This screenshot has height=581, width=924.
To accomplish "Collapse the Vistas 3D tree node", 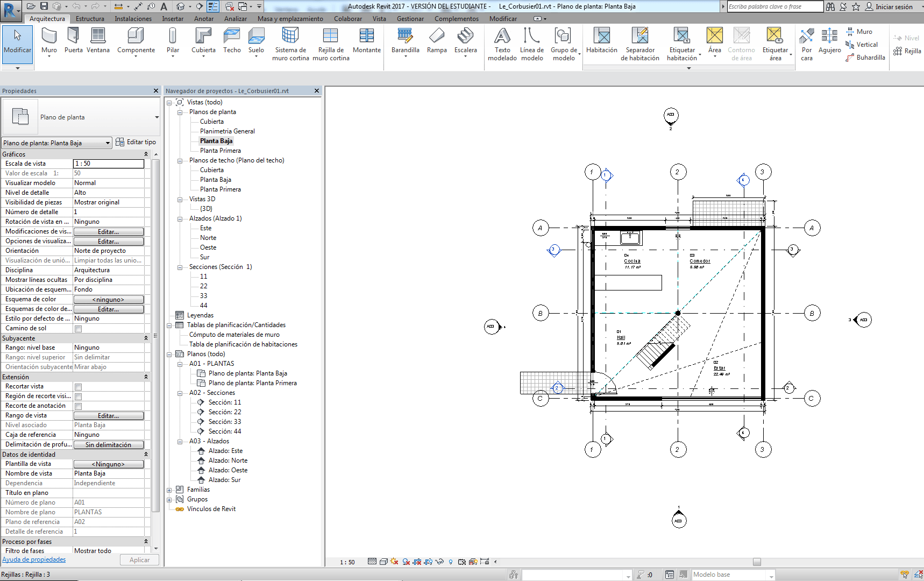I will click(x=180, y=200).
